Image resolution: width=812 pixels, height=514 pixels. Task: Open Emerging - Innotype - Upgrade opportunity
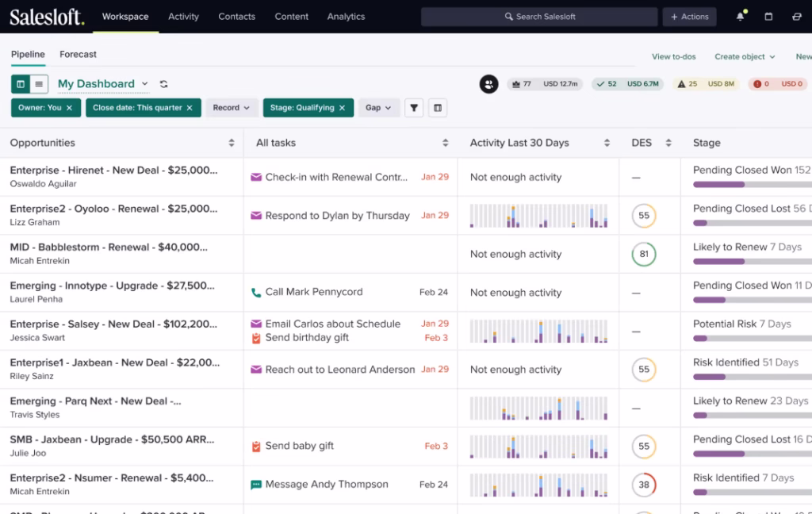click(112, 286)
